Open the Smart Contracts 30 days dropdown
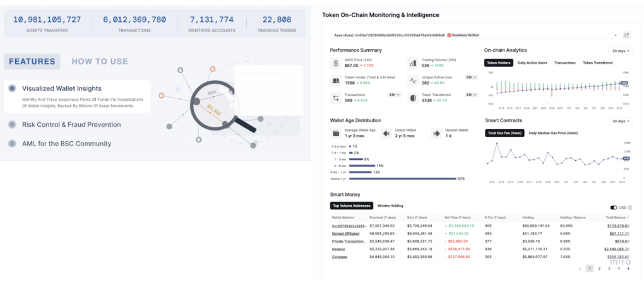This screenshot has height=283, width=644. (619, 121)
